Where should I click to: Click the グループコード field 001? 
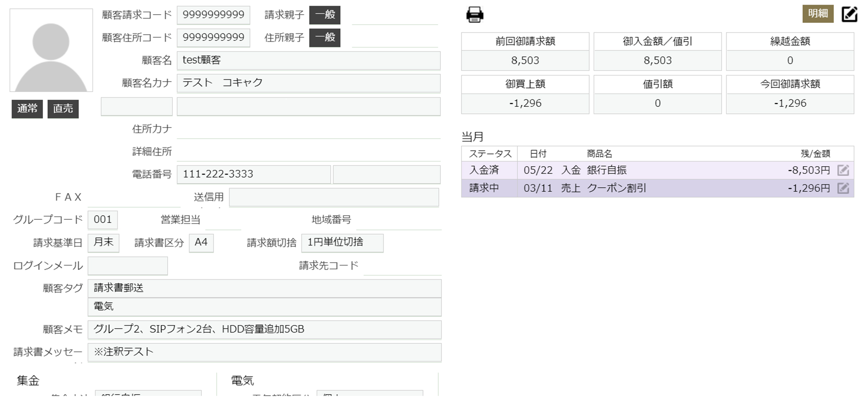(103, 220)
